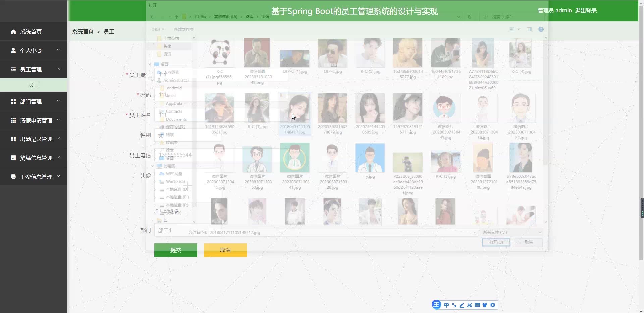Click the grid icon beside 部门管理

point(13,101)
